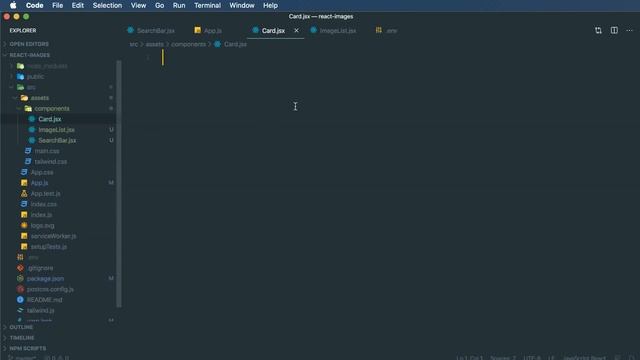Open serviceWorker.js file in explorer

53,236
